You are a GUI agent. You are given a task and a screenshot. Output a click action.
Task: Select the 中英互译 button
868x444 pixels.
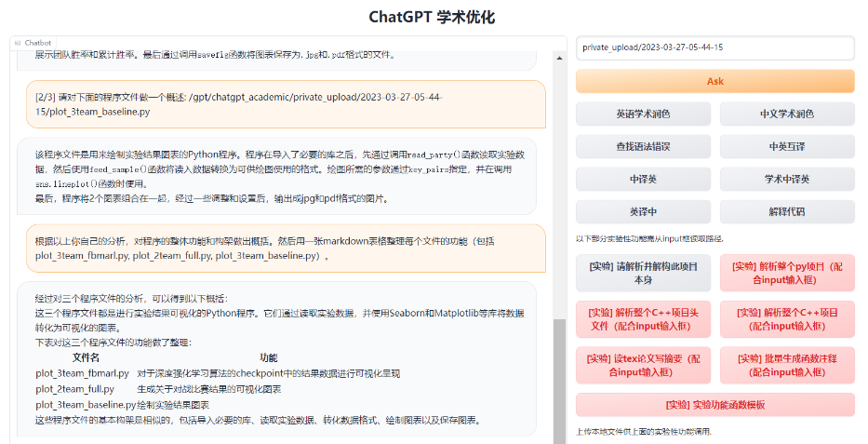787,147
